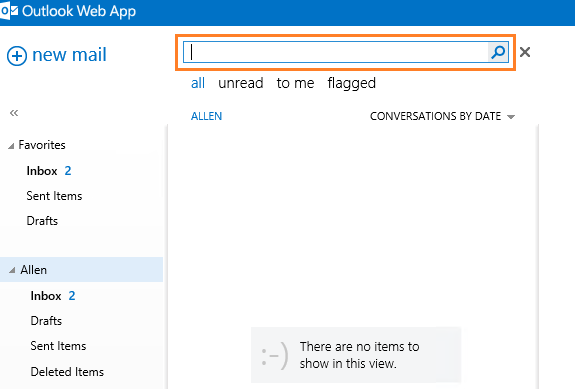This screenshot has height=389, width=575.
Task: Clear the search with the X icon
Action: pyautogui.click(x=525, y=52)
